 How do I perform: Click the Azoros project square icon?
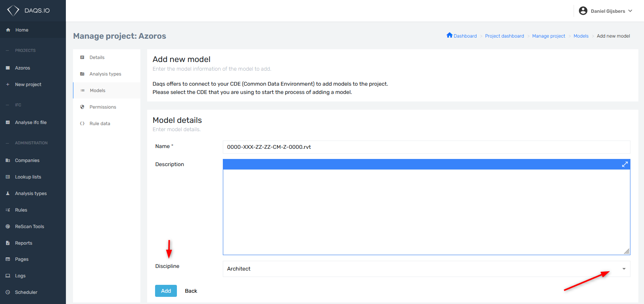click(8, 68)
